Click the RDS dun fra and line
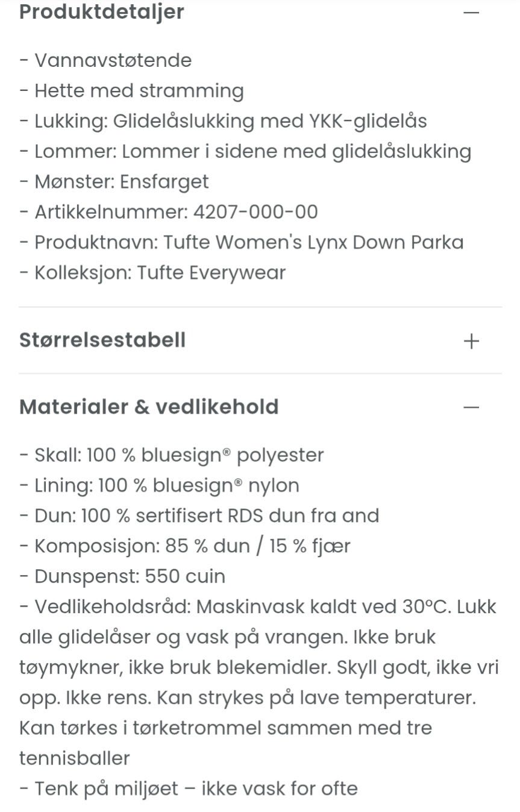 point(199,516)
